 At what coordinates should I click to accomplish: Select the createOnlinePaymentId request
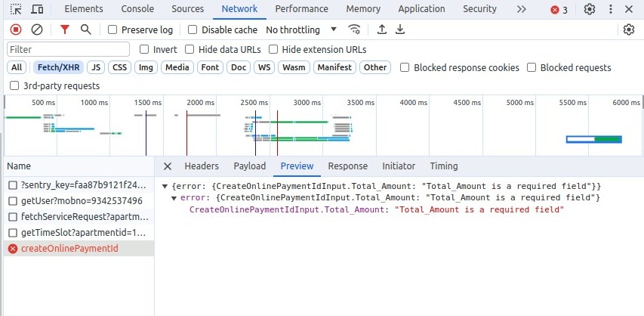click(x=69, y=249)
